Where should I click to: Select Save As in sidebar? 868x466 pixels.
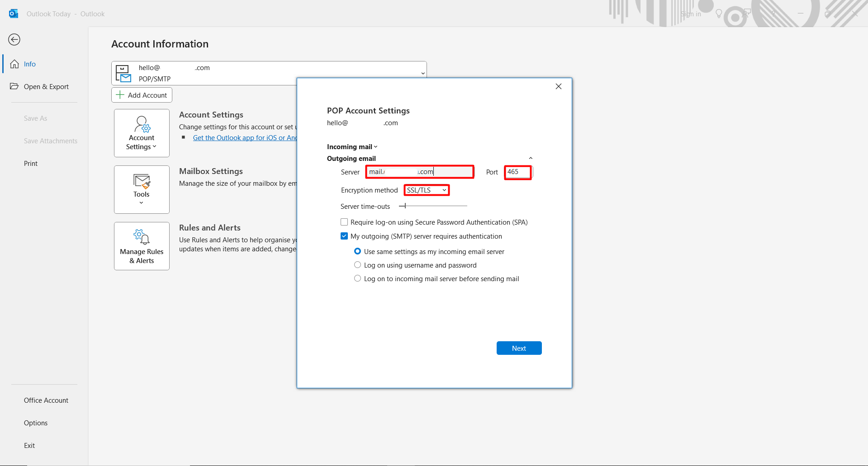click(x=35, y=118)
